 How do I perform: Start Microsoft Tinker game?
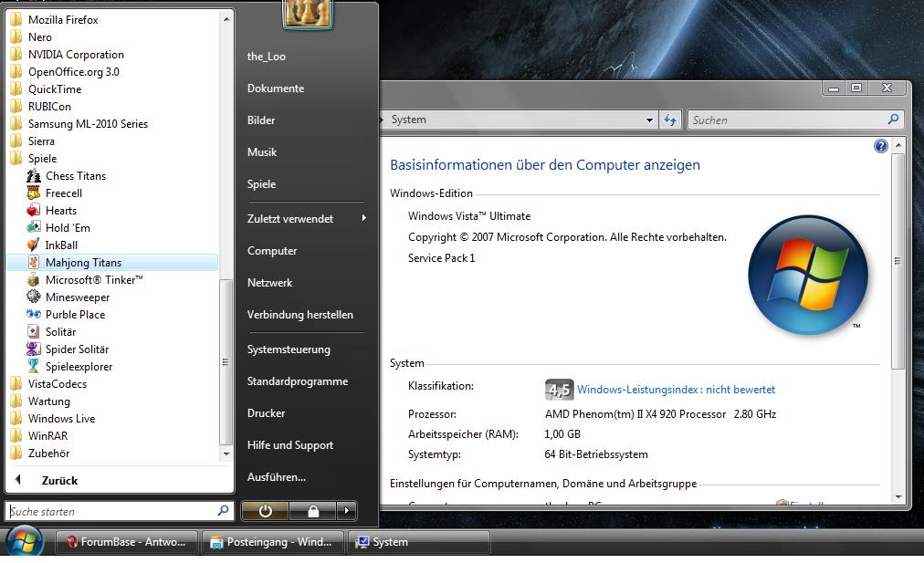click(x=34, y=280)
